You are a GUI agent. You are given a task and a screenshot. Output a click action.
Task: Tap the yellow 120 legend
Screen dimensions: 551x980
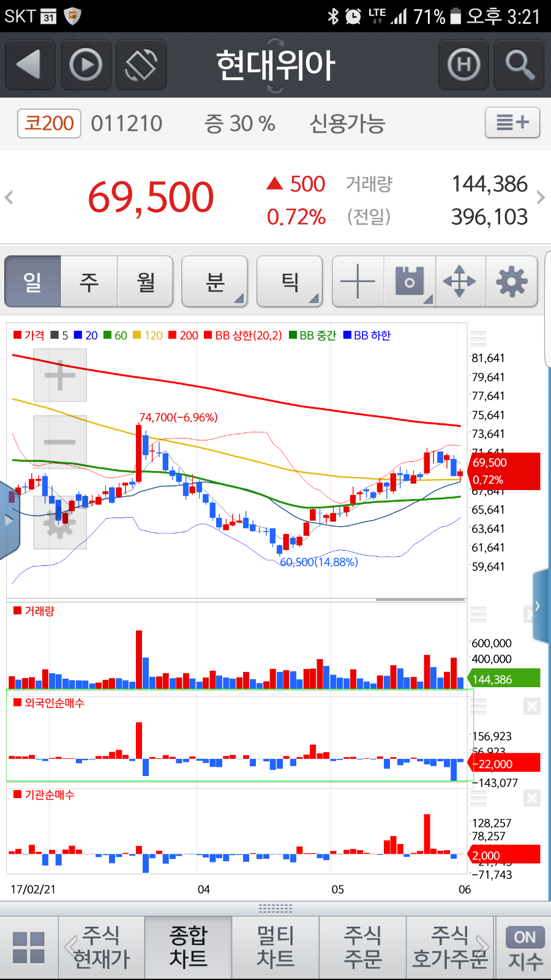(x=148, y=335)
